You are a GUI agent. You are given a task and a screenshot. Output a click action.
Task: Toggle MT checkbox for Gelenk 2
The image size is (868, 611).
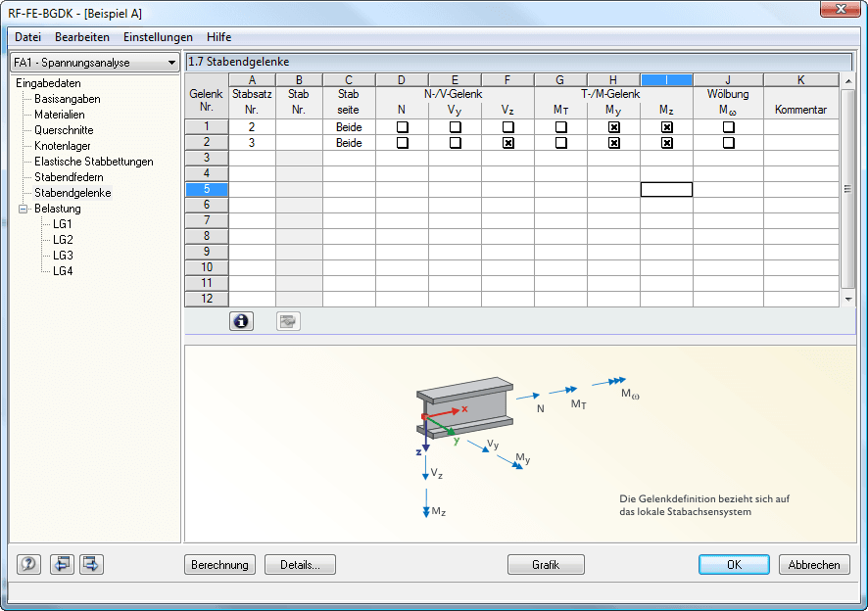560,143
